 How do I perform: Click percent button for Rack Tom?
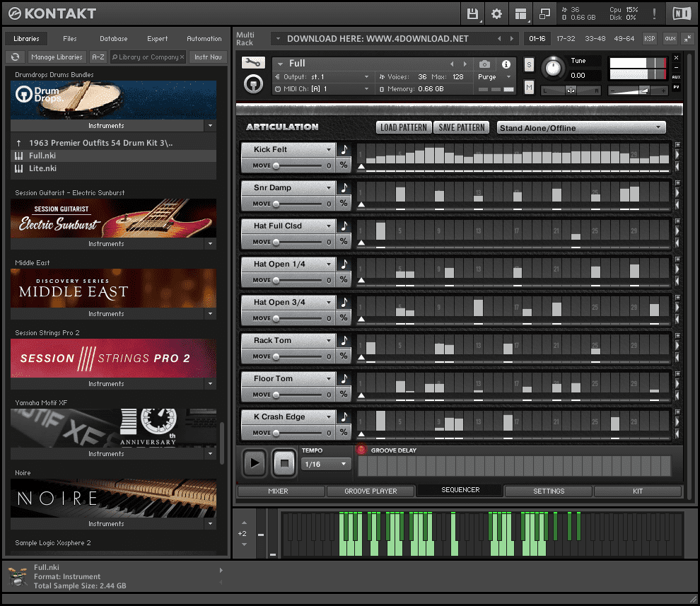point(344,356)
